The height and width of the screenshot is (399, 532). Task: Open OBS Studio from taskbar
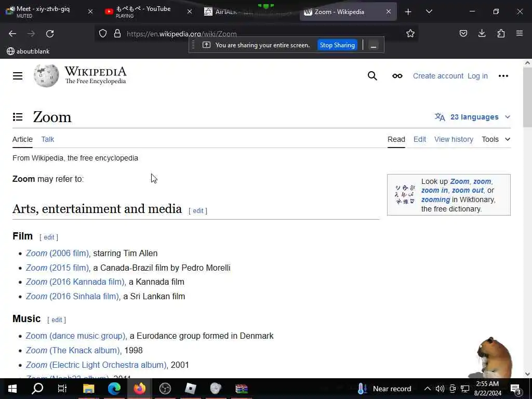point(165,389)
